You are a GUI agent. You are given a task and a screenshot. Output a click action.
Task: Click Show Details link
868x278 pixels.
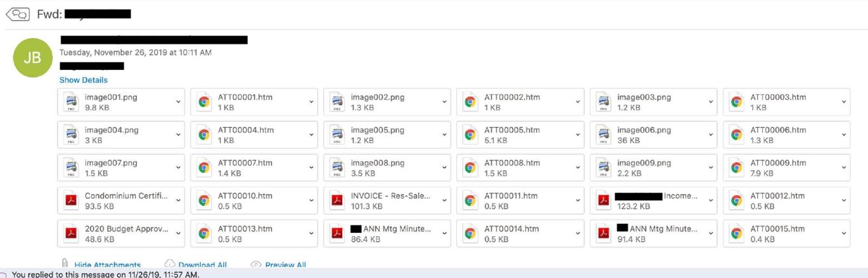click(x=83, y=80)
